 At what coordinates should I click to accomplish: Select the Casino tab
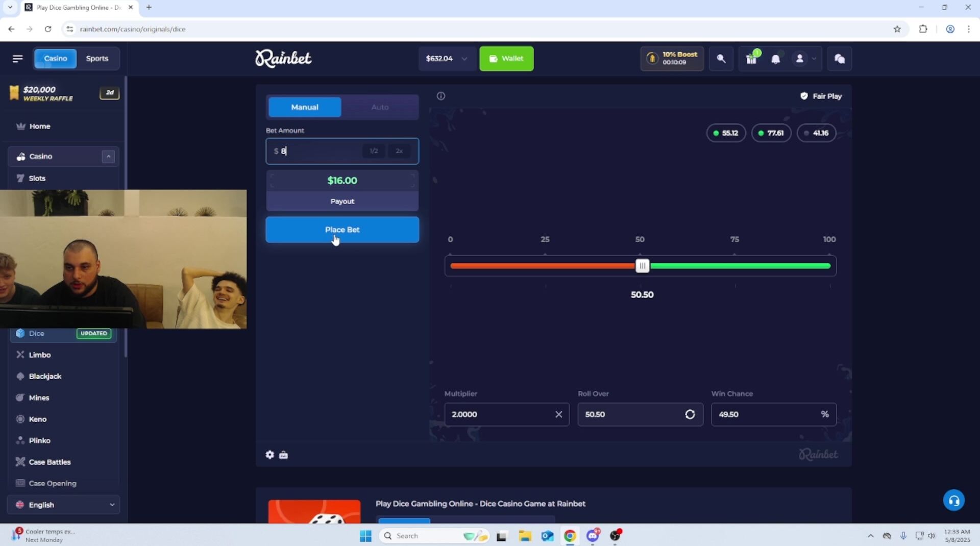tap(56, 59)
